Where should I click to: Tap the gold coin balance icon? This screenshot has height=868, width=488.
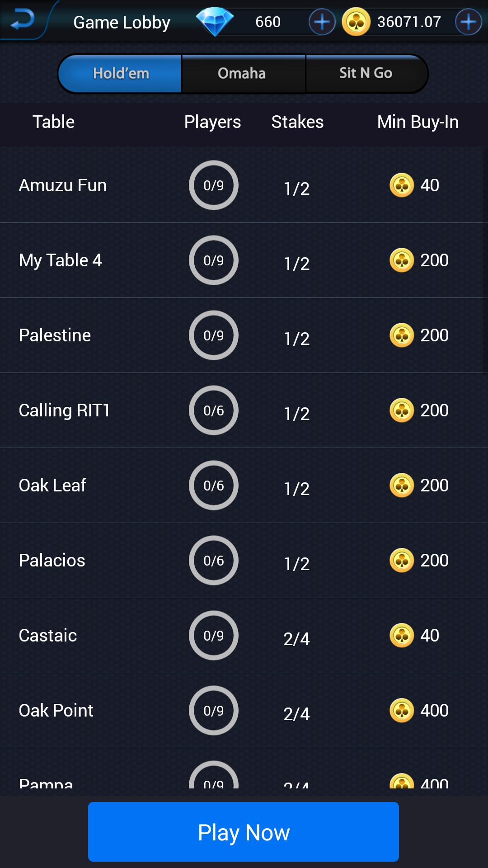tap(356, 22)
